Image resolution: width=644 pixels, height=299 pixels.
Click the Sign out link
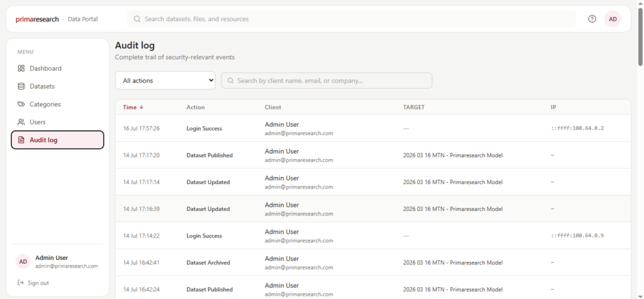coord(33,283)
